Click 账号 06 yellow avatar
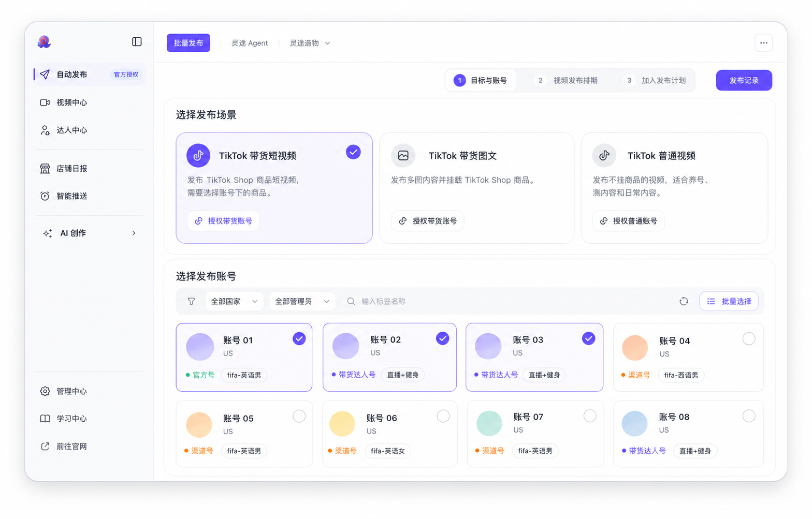Image resolution: width=812 pixels, height=519 pixels. 342,424
